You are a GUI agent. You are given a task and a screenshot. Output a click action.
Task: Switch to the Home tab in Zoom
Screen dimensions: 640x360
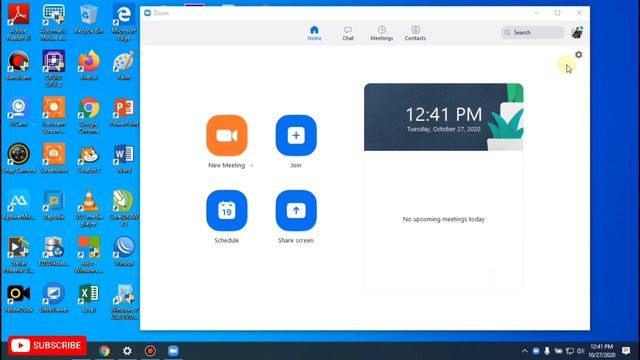tap(314, 33)
